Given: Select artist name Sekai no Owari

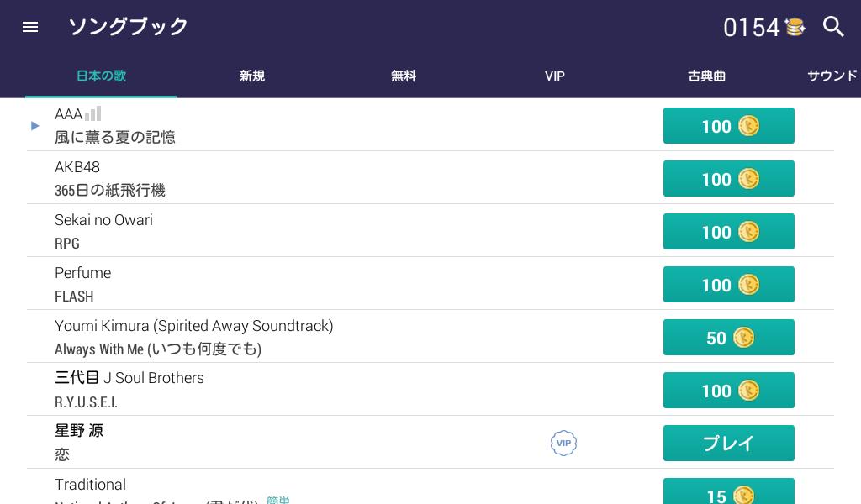Looking at the screenshot, I should [x=103, y=220].
